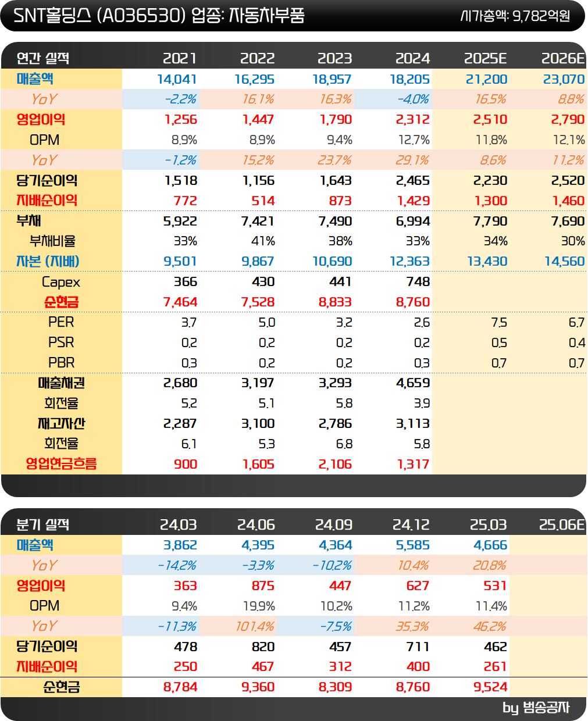
Task: Click 재고자산 value 3,113
Action: [x=413, y=424]
